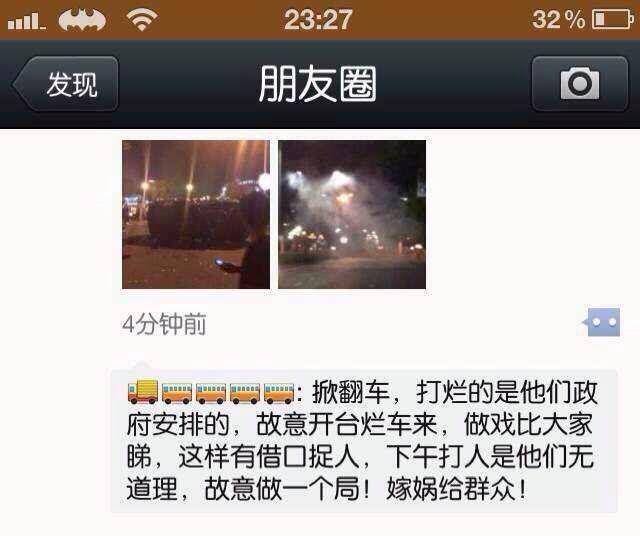Screen dimensions: 640x536
Task: Tap the 4分钟前 timestamp
Action: click(164, 325)
